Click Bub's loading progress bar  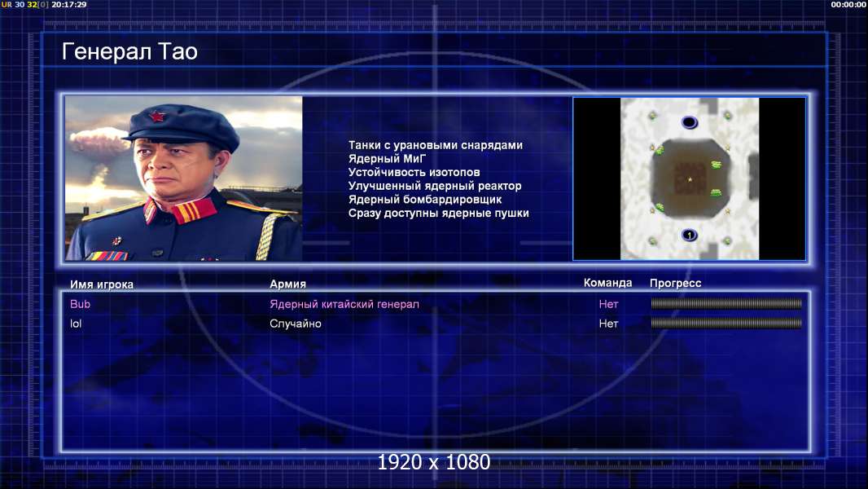[726, 303]
